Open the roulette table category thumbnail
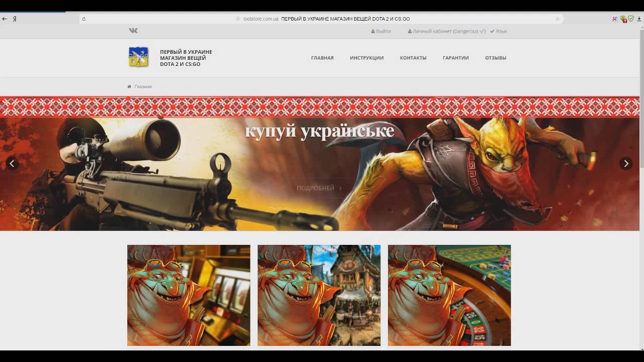644x362 pixels. [449, 295]
